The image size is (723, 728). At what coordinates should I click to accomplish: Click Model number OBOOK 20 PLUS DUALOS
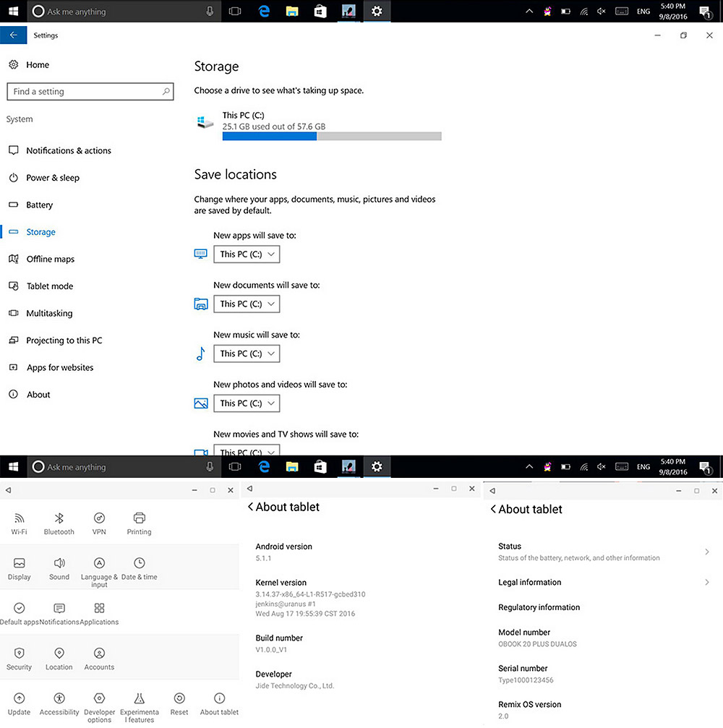coord(537,638)
